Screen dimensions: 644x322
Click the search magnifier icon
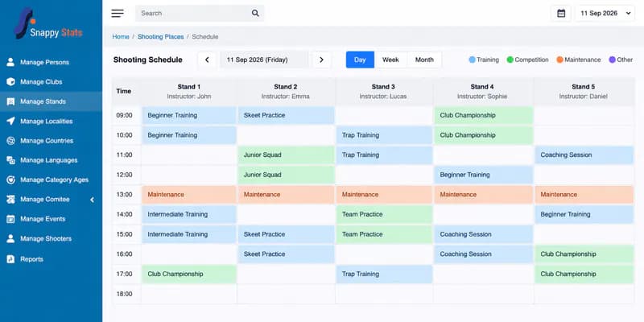pyautogui.click(x=255, y=13)
